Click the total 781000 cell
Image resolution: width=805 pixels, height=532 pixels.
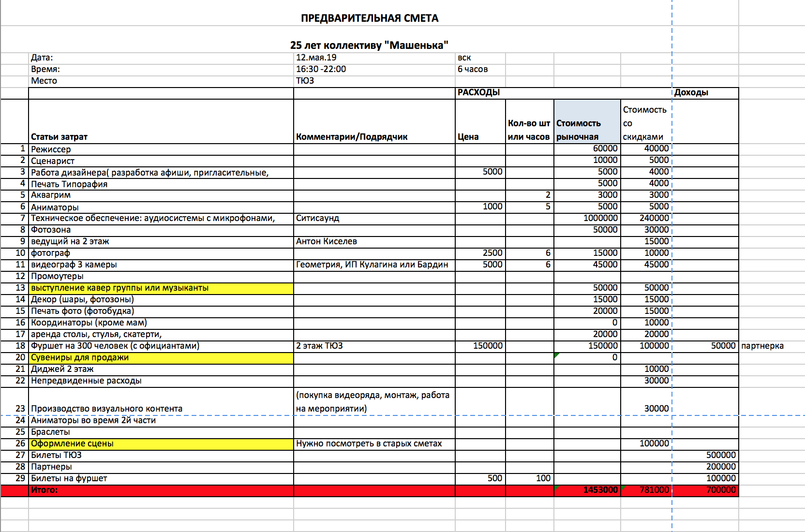point(646,490)
